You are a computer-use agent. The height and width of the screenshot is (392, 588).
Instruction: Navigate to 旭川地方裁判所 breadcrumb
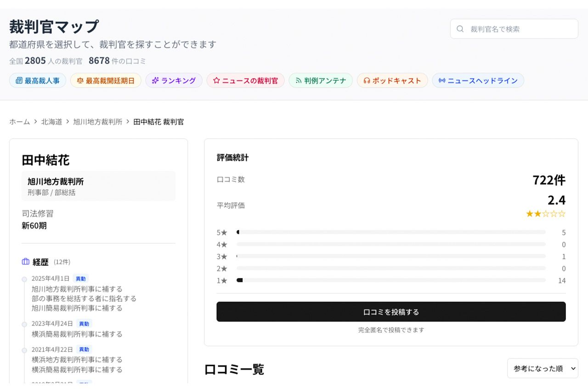98,122
